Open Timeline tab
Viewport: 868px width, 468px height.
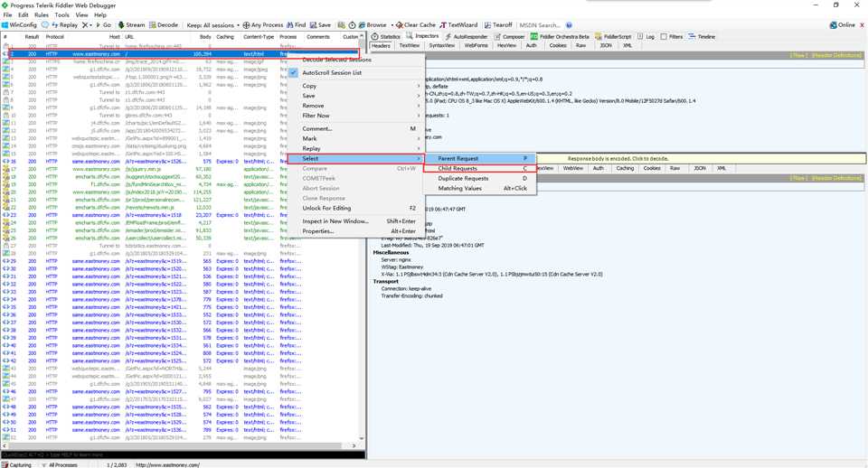(x=702, y=36)
